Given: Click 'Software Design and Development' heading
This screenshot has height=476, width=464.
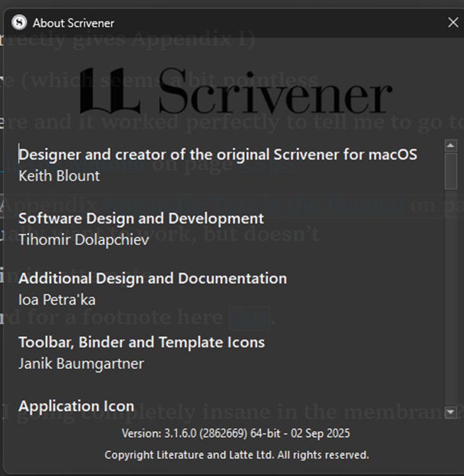Looking at the screenshot, I should click(141, 218).
